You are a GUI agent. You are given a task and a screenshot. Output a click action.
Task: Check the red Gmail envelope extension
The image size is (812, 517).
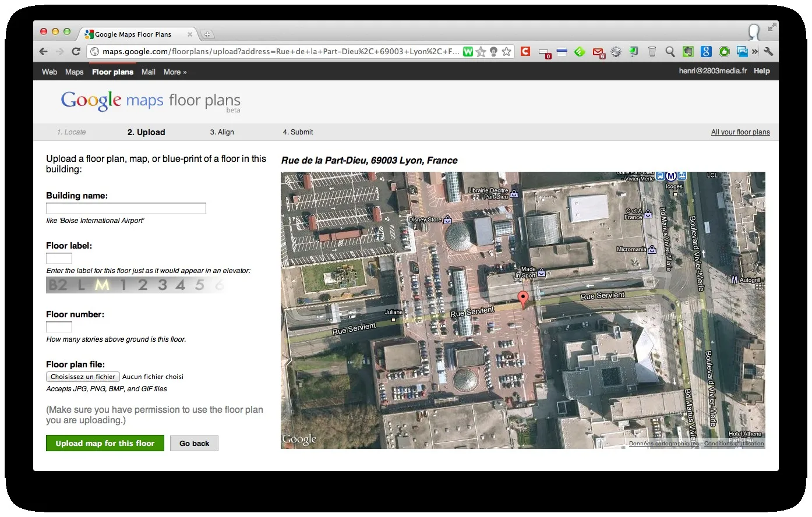point(598,52)
